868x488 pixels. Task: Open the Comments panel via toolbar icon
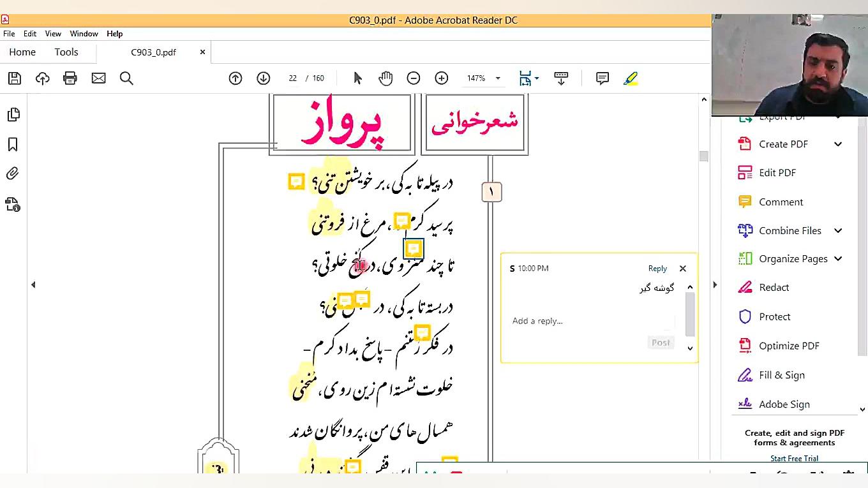(x=602, y=78)
